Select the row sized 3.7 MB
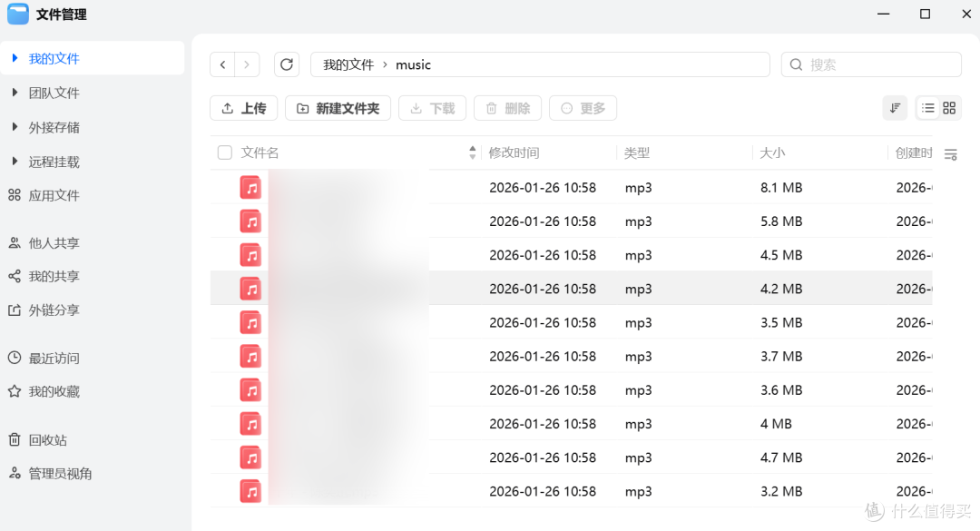The height and width of the screenshot is (531, 980). (572, 357)
